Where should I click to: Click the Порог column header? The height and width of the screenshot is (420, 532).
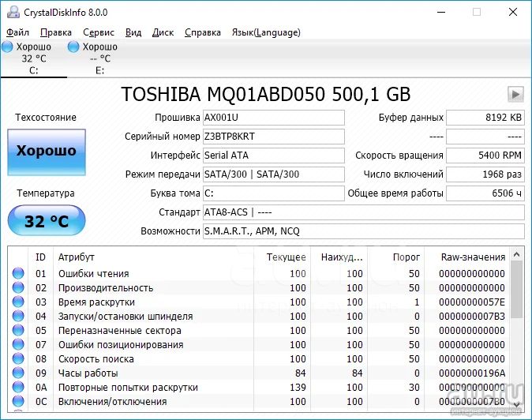pyautogui.click(x=395, y=257)
